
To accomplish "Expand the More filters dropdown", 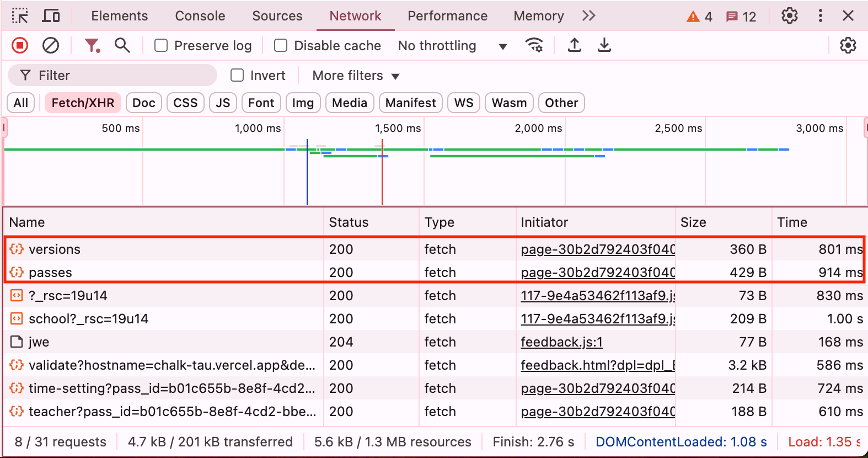I will tap(356, 75).
